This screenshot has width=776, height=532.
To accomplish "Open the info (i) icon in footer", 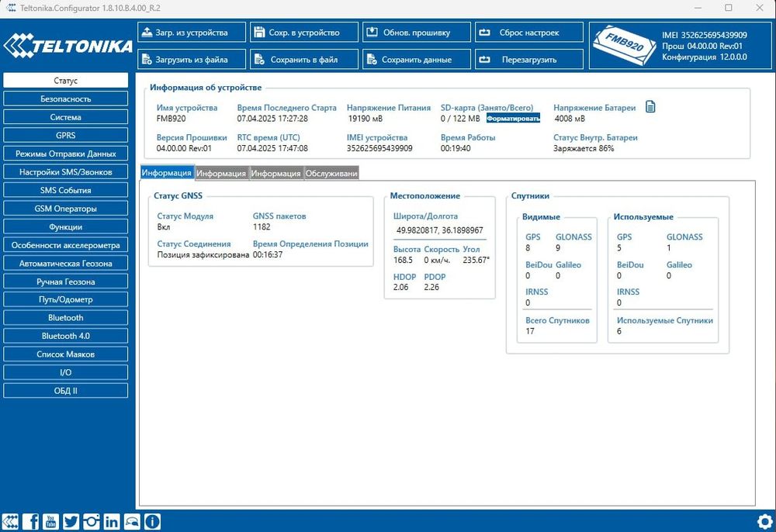I will click(152, 522).
